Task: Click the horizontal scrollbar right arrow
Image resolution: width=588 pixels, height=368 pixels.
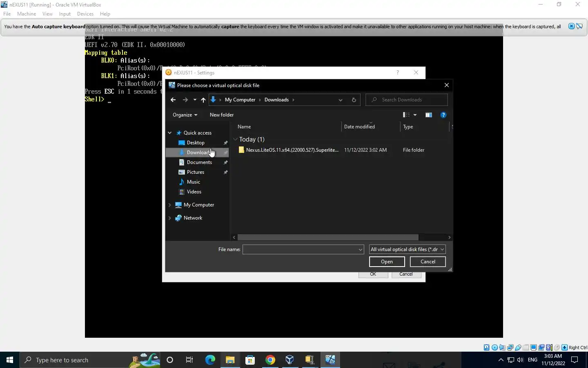Action: (x=449, y=237)
